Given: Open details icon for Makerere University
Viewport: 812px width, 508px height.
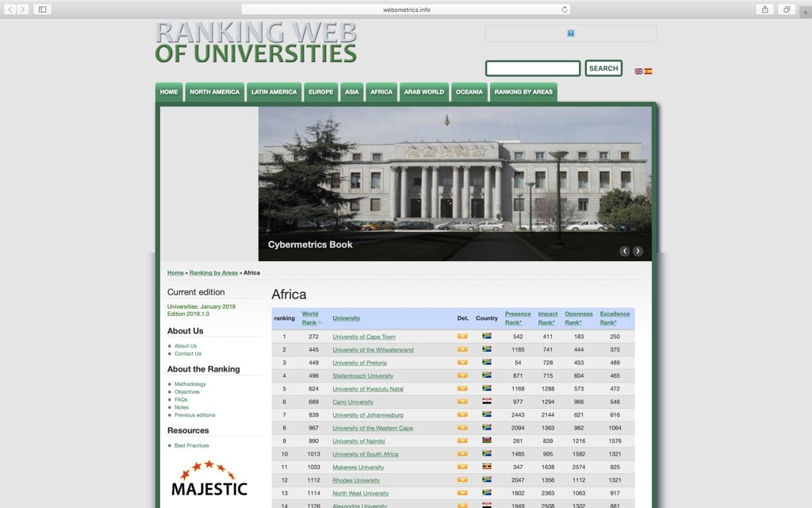Looking at the screenshot, I should 462,467.
